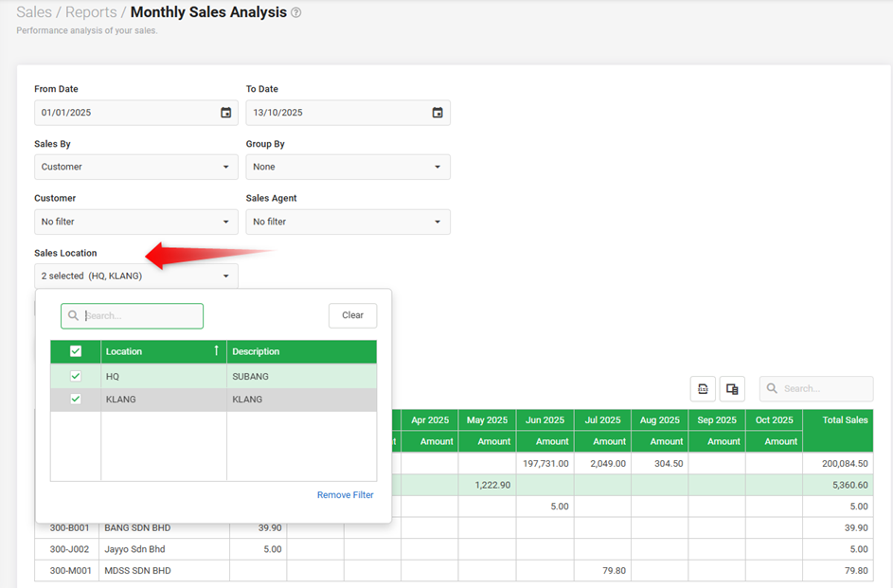This screenshot has height=588, width=893.
Task: Click the May 2025 column header
Action: click(487, 420)
